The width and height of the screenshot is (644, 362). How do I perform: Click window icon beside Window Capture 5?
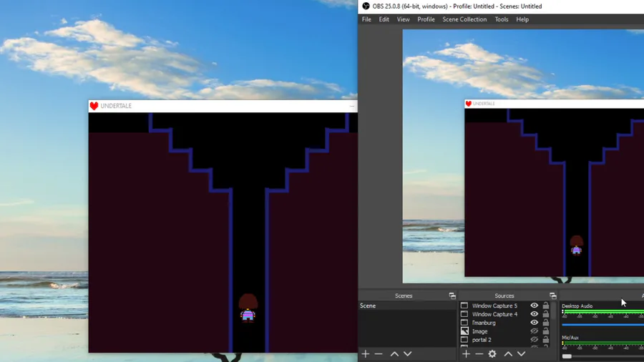[464, 305]
